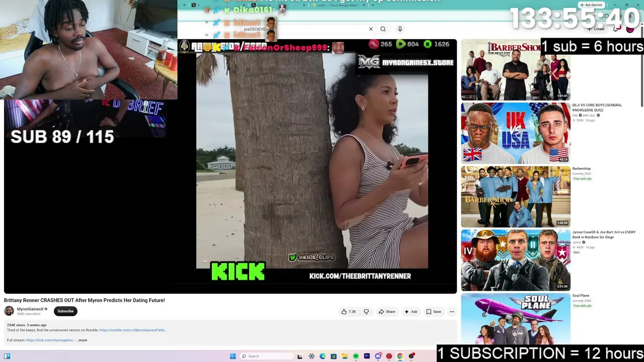
Task: Open the Soul Plane title link
Action: 581,296
